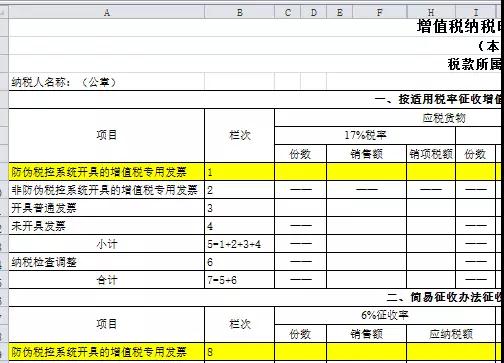504x363 pixels.
Task: Click 项目 header in the 简易征收 table
Action: click(x=106, y=324)
